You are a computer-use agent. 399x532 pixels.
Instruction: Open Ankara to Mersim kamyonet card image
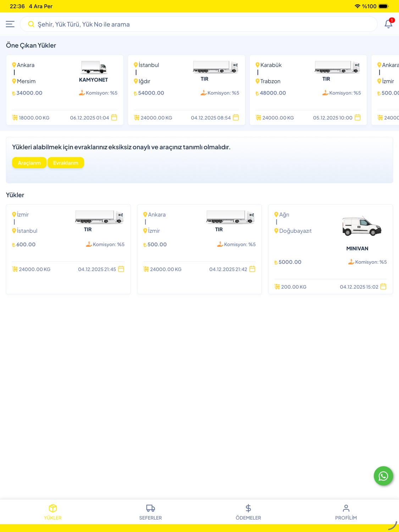pos(93,67)
